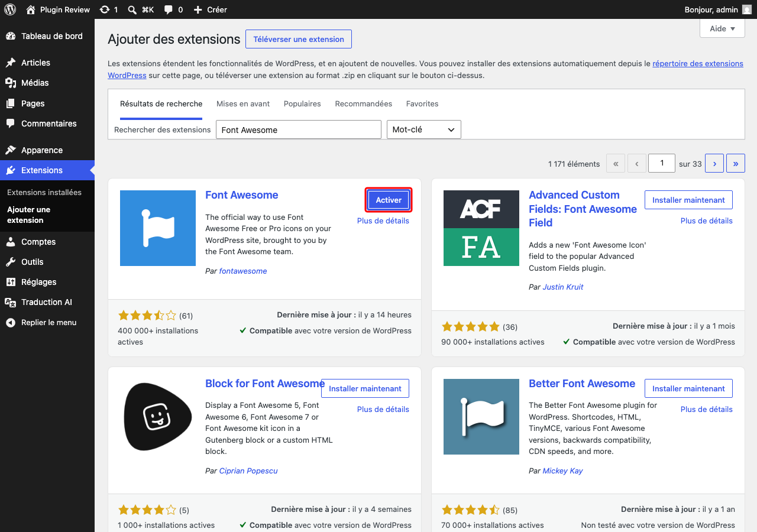This screenshot has height=532, width=757.
Task: Click the ACF FA plugin thumbnail
Action: tap(481, 228)
